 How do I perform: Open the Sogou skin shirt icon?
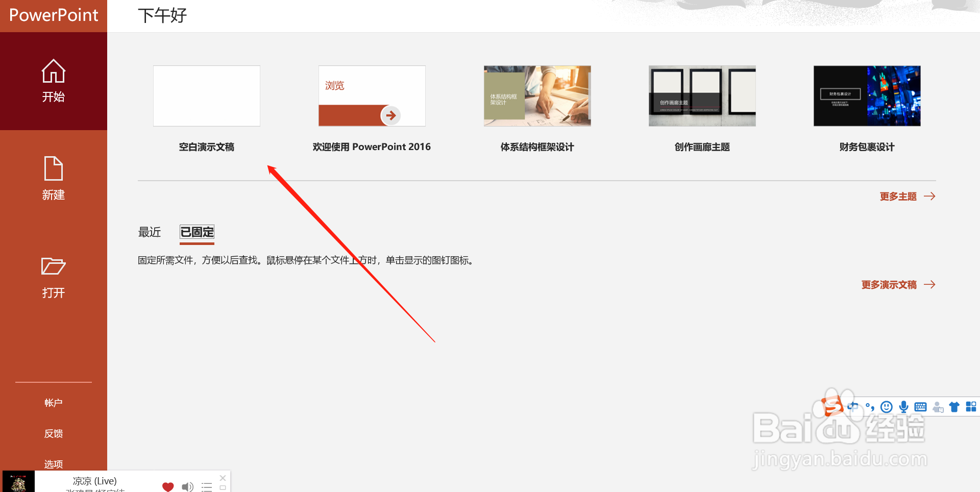pos(954,407)
